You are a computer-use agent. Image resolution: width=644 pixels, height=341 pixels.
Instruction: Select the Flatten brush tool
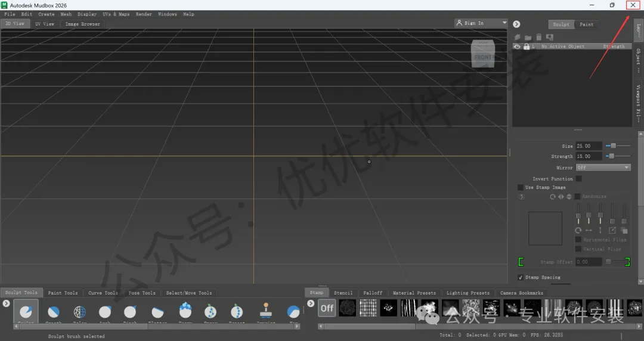pyautogui.click(x=157, y=312)
